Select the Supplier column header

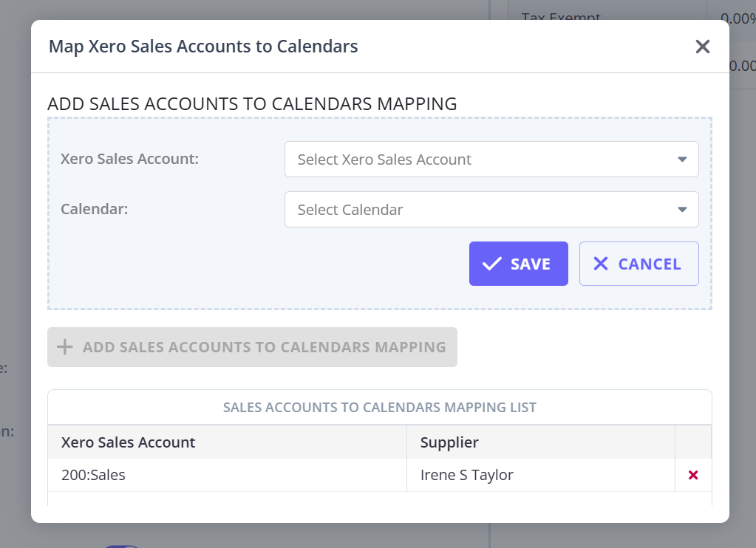coord(449,442)
